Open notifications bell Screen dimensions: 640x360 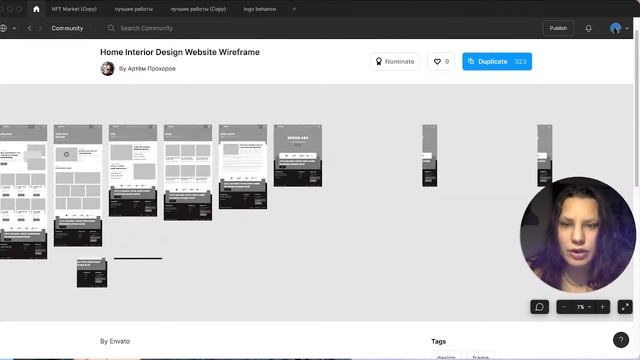[589, 28]
